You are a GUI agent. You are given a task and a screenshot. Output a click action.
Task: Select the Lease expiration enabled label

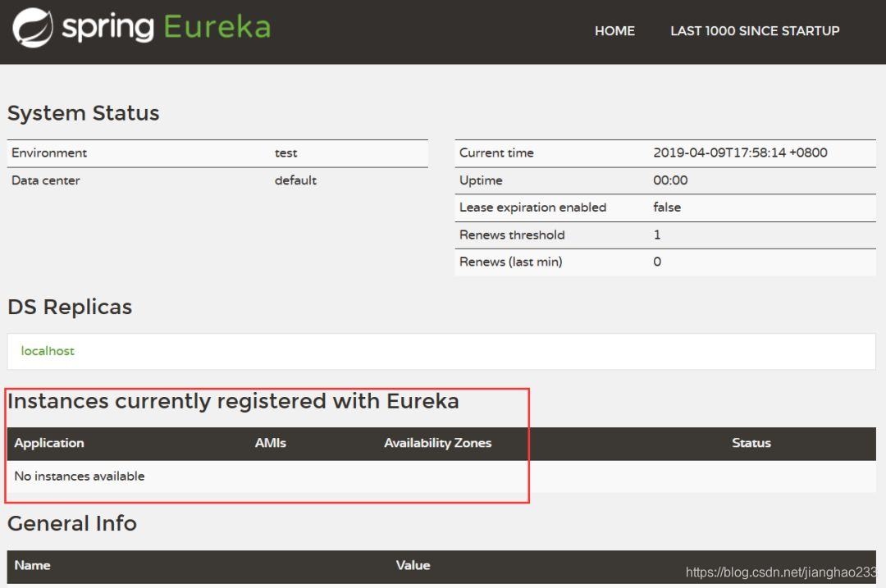[x=533, y=207]
